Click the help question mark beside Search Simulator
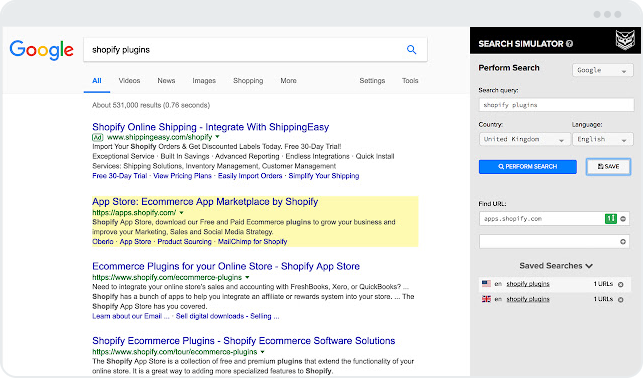 pos(569,43)
